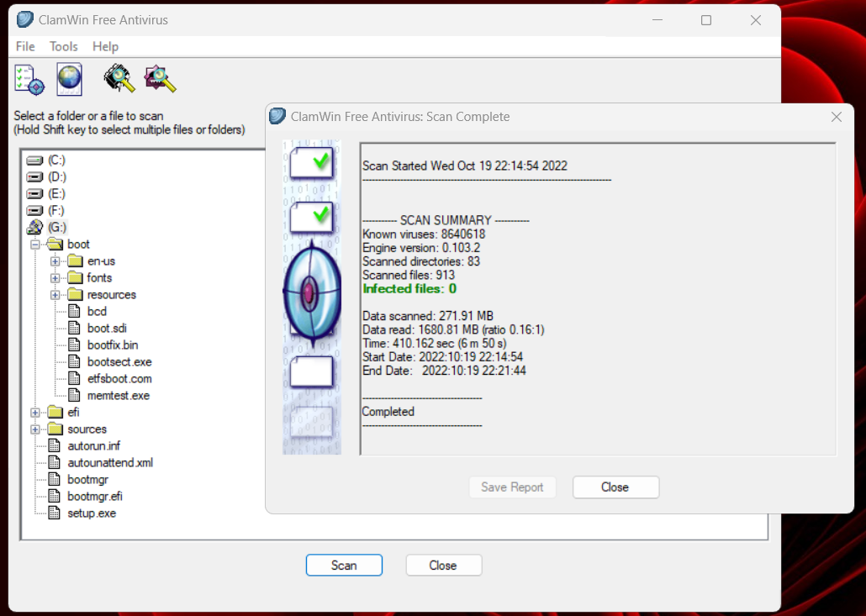Click the bcd file icon
Screen dimensions: 866x616
(74, 311)
